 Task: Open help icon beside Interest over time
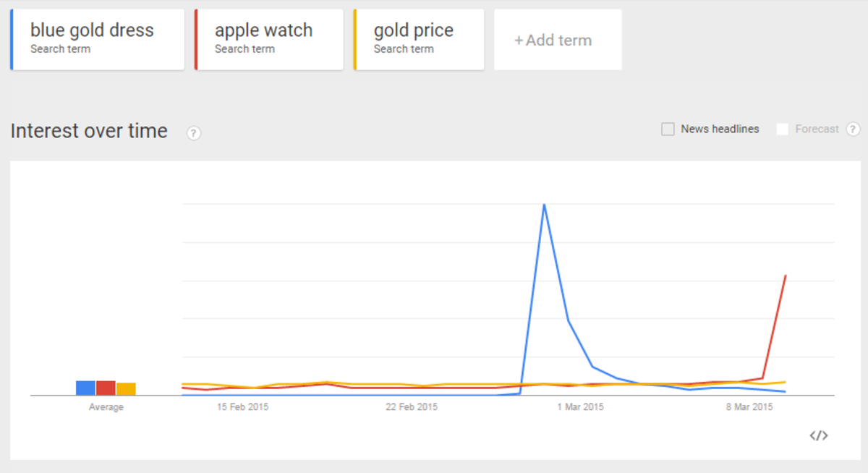194,133
